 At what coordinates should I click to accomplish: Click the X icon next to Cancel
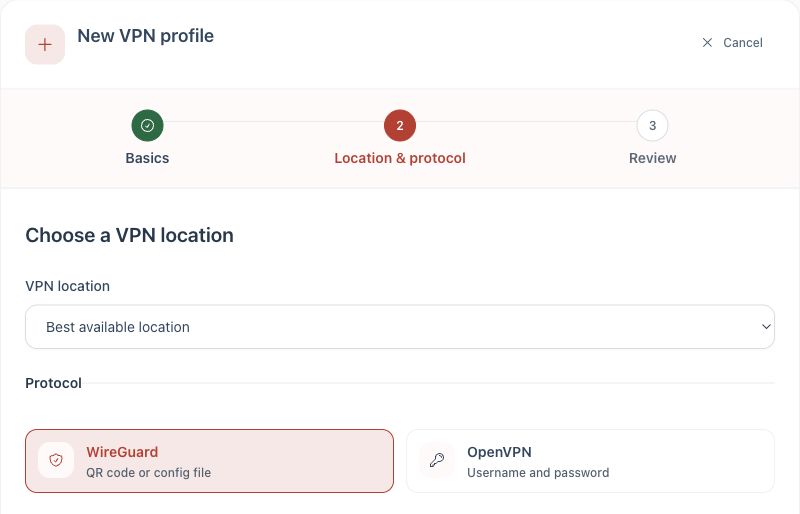707,42
